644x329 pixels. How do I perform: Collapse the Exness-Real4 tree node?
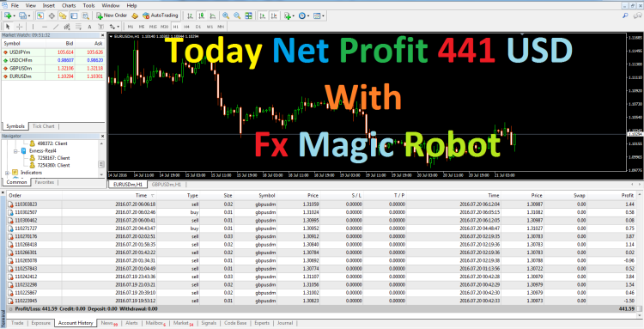pyautogui.click(x=15, y=150)
